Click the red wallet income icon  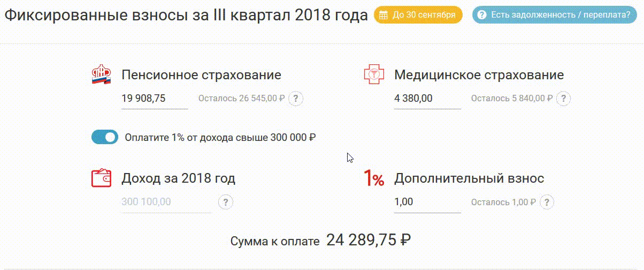[102, 178]
